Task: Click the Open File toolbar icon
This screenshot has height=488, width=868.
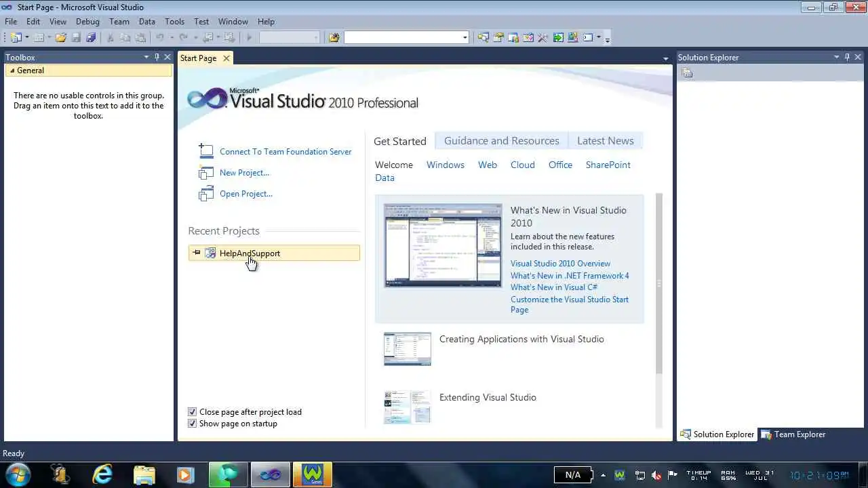Action: tap(61, 38)
